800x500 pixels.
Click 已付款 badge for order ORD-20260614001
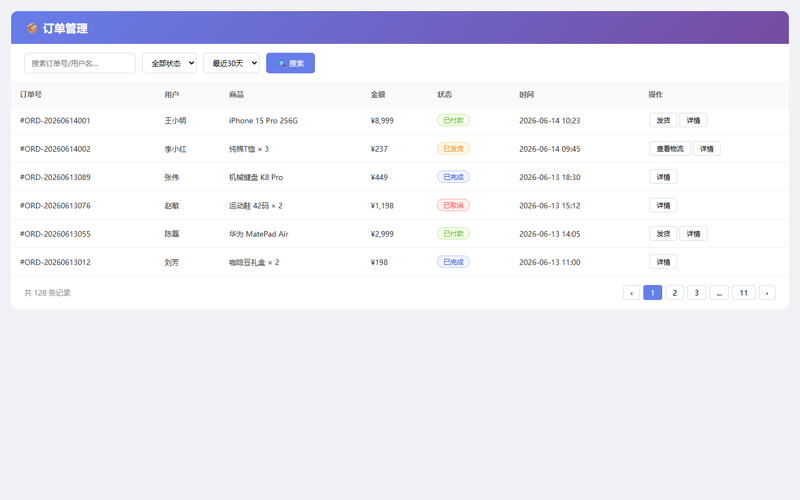point(453,120)
